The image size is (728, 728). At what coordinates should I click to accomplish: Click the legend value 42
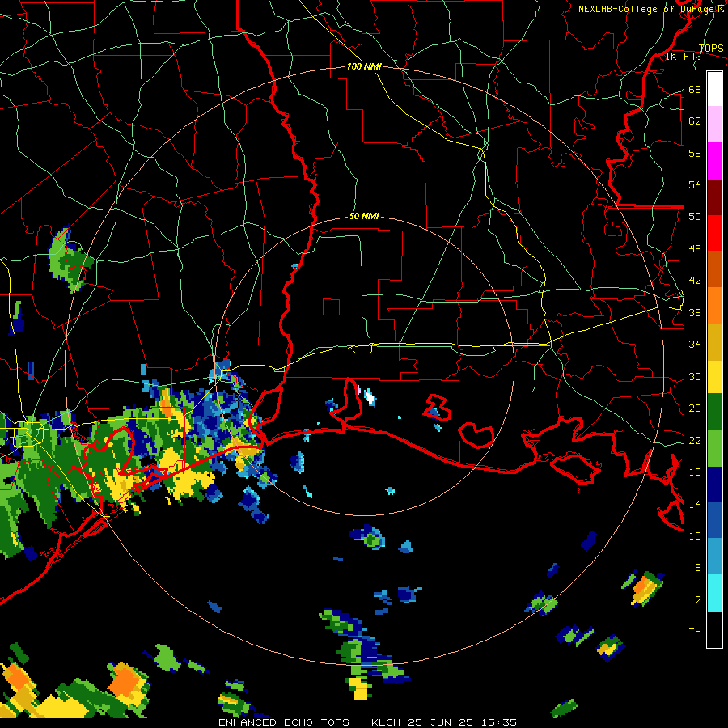[x=695, y=281]
